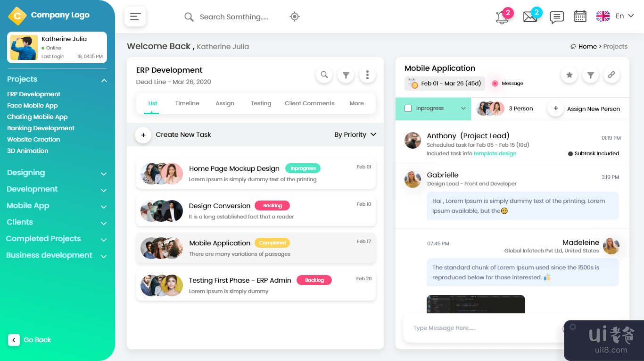The image size is (644, 361).
Task: Open the calendar icon in header
Action: pos(580,17)
